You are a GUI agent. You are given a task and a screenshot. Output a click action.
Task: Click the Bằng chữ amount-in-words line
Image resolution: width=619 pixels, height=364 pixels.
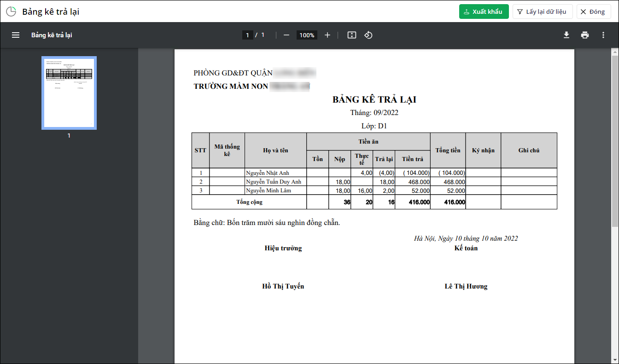click(267, 223)
